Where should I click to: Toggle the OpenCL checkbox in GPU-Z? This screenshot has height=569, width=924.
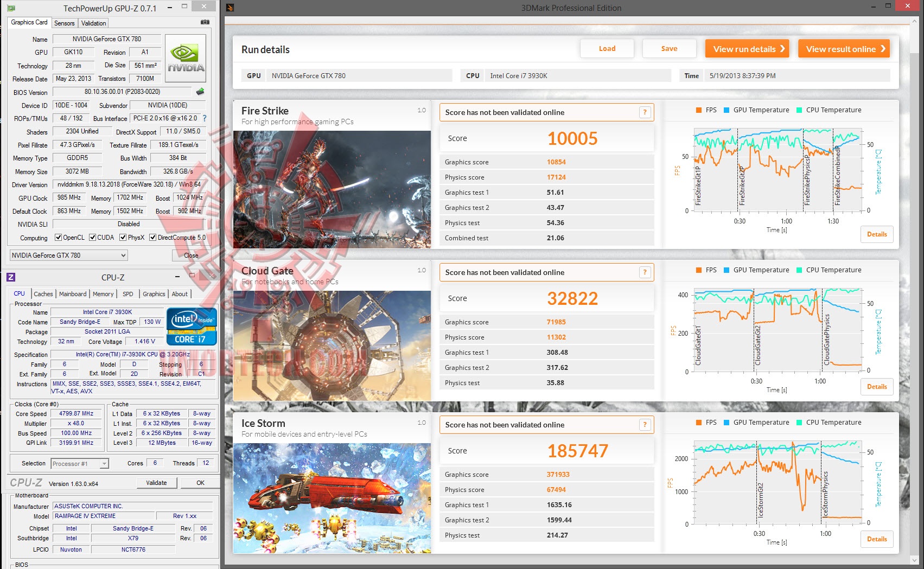(59, 238)
